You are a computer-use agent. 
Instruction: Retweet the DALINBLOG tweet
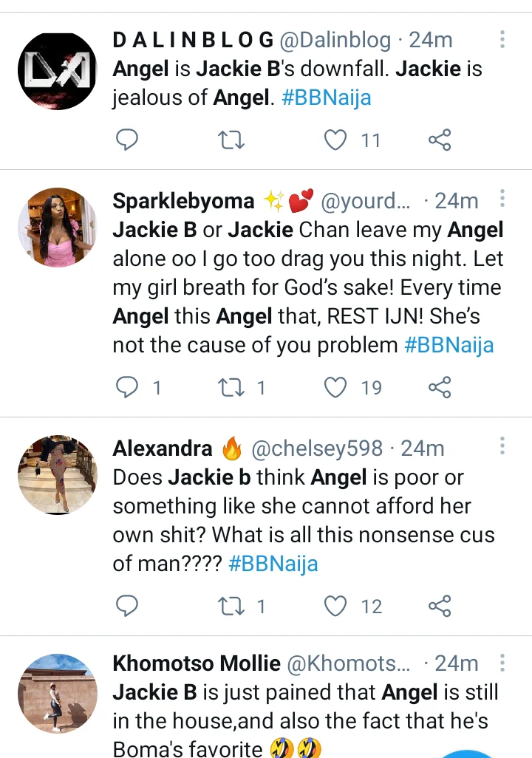tap(233, 140)
